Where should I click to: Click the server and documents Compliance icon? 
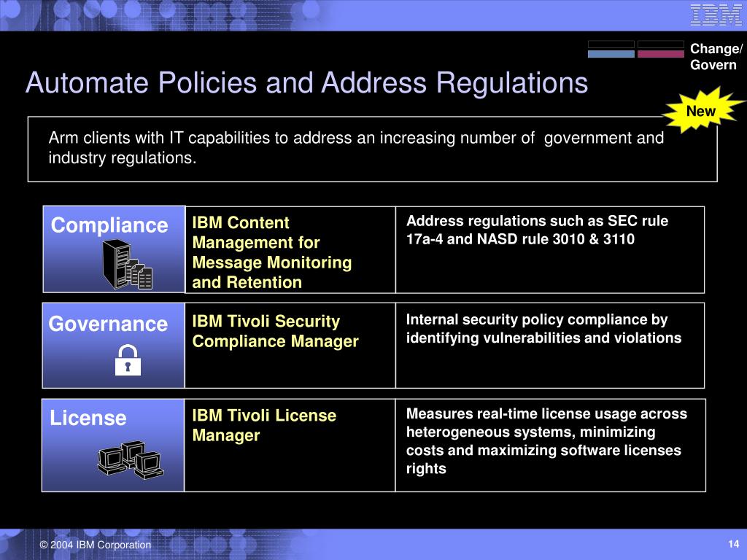tap(127, 264)
